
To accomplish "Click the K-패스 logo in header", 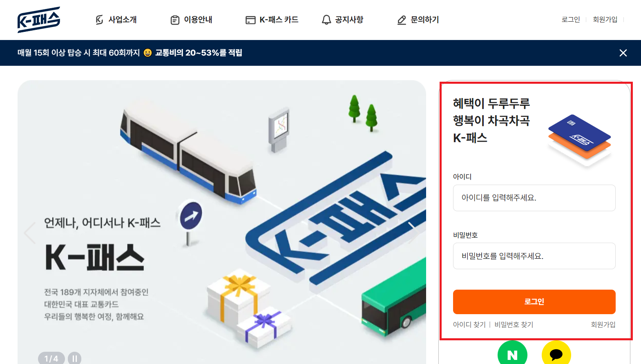I will coord(39,20).
